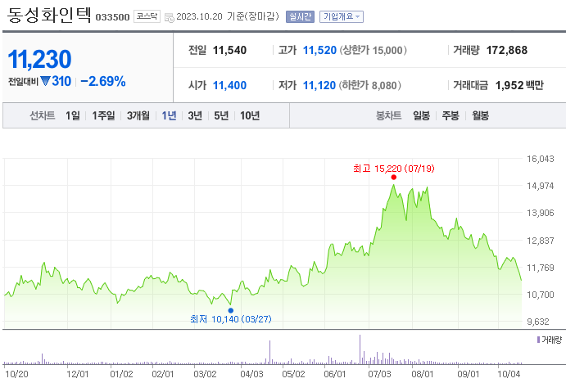Click the 코스닥 market badge
This screenshot has width=566, height=392.
click(147, 16)
